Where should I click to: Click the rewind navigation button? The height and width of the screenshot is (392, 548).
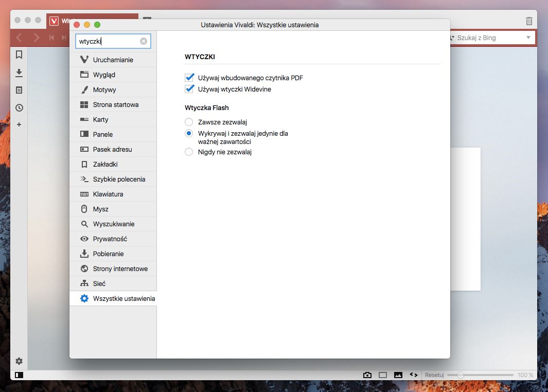(x=52, y=38)
